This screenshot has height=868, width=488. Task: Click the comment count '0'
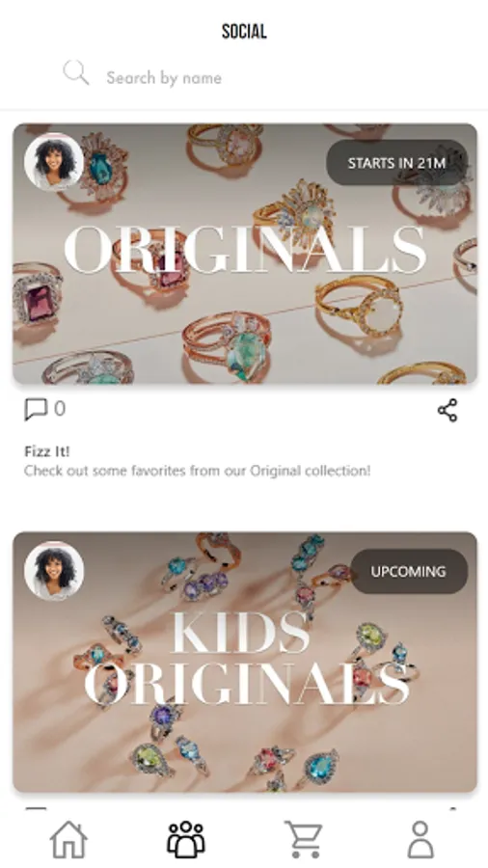60,409
